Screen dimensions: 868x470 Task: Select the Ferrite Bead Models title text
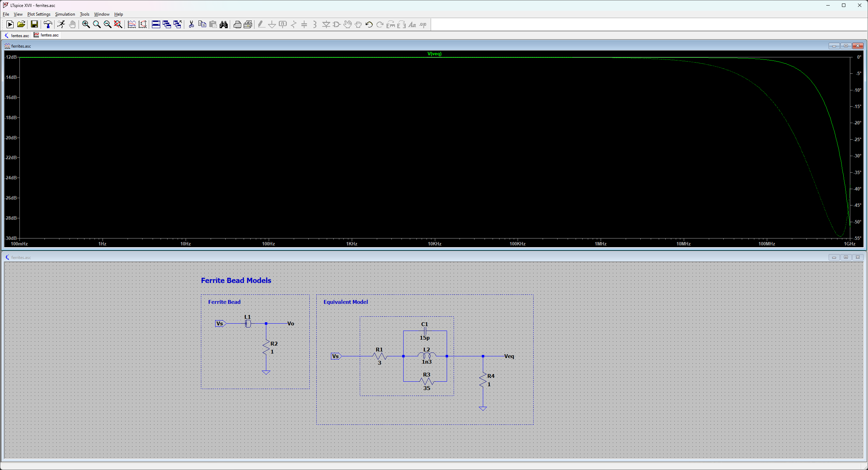236,281
